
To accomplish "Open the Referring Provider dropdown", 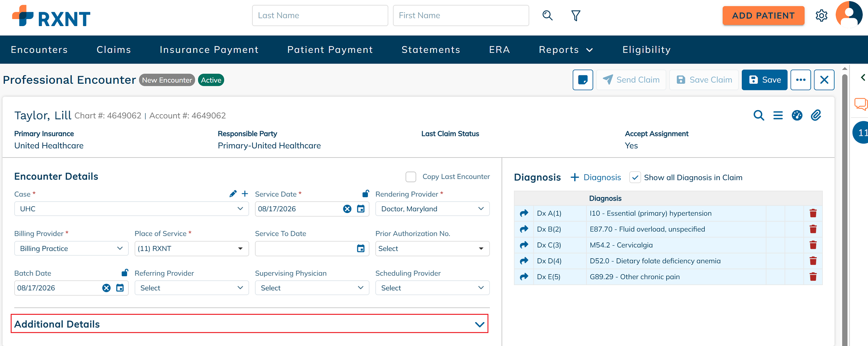I will coord(192,288).
